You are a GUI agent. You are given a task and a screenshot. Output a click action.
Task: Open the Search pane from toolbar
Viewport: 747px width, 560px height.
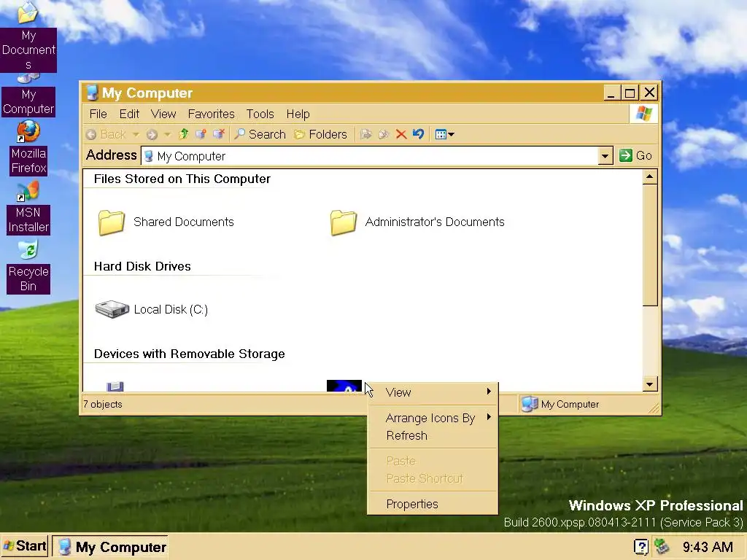pyautogui.click(x=260, y=135)
